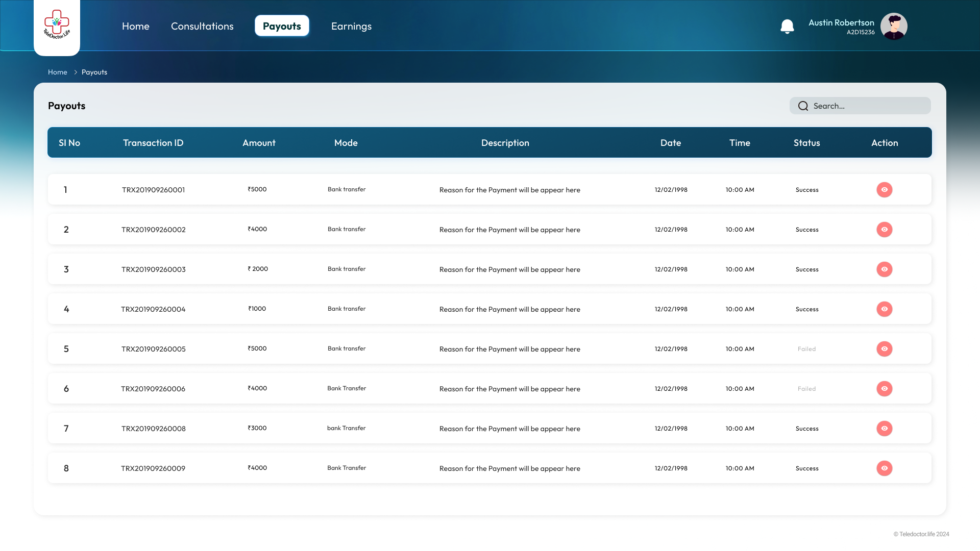Click the Teledoctor.life 2024 copyright text

point(921,534)
